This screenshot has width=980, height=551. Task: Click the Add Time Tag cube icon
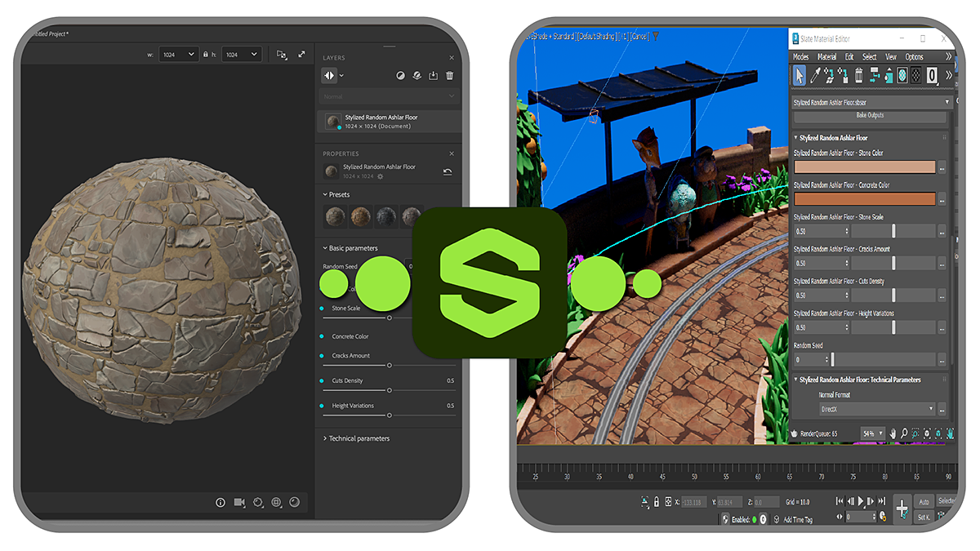(777, 519)
